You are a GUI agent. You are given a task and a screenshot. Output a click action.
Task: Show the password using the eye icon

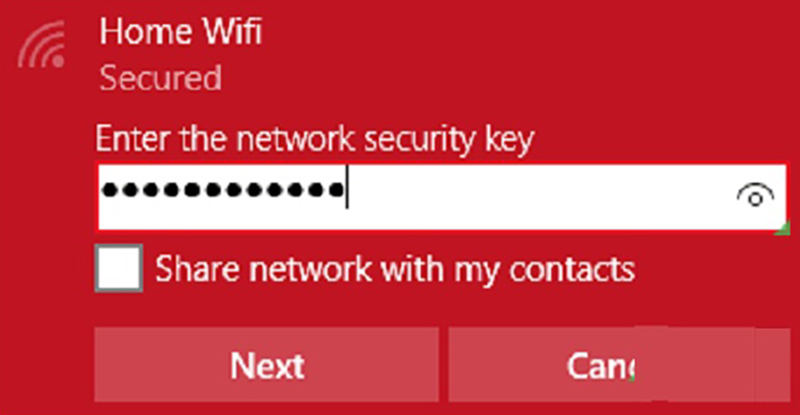pyautogui.click(x=755, y=196)
